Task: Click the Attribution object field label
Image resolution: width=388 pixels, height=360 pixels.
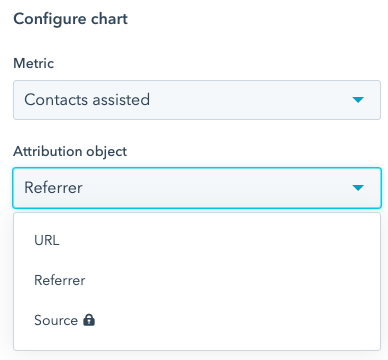Action: click(x=70, y=151)
